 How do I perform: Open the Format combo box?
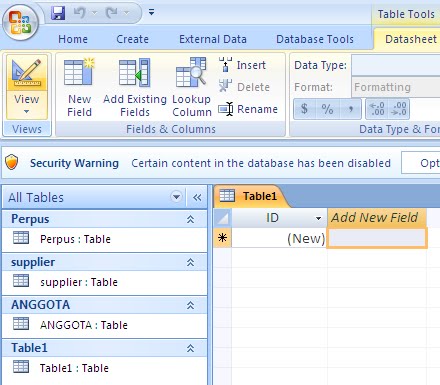click(396, 87)
